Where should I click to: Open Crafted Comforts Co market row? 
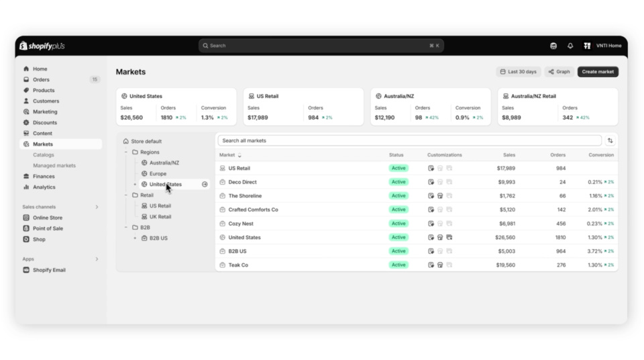[x=417, y=210]
